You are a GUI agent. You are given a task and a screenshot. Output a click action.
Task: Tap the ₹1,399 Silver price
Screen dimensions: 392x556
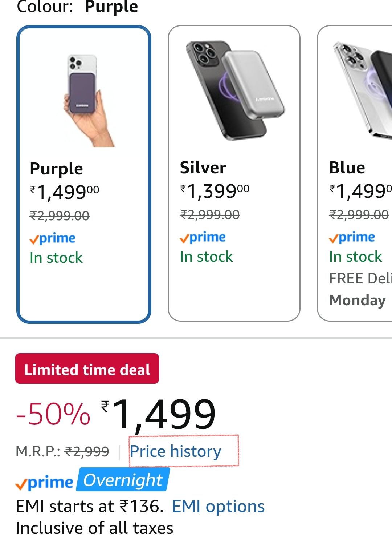click(215, 191)
